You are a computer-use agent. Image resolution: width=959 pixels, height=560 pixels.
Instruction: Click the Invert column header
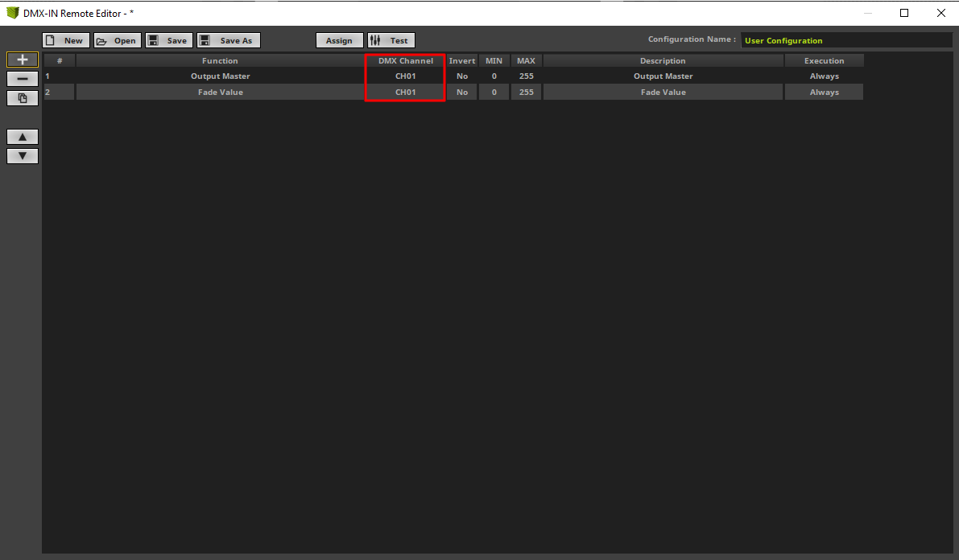[x=461, y=60]
